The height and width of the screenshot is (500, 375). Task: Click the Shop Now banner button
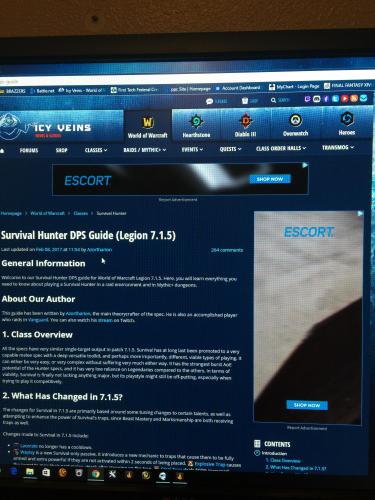[270, 179]
